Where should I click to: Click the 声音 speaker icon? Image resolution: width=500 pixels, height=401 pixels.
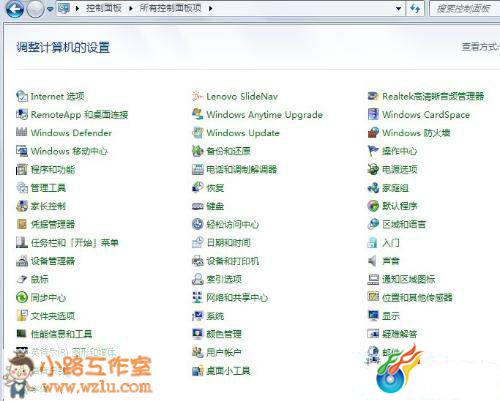point(372,261)
